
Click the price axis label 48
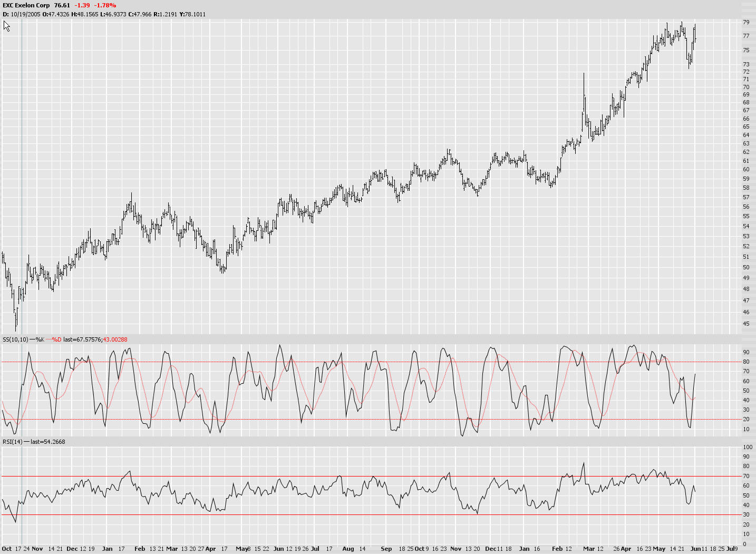click(x=746, y=289)
